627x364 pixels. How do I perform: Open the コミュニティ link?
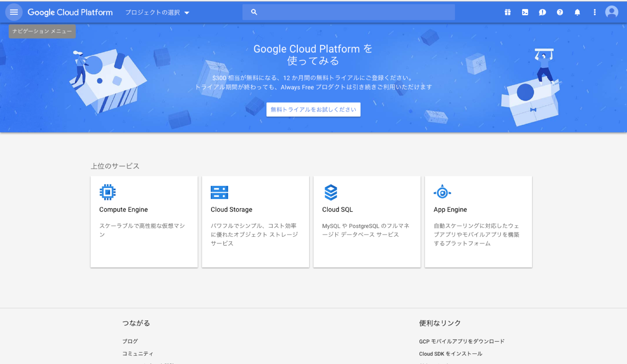tap(138, 354)
